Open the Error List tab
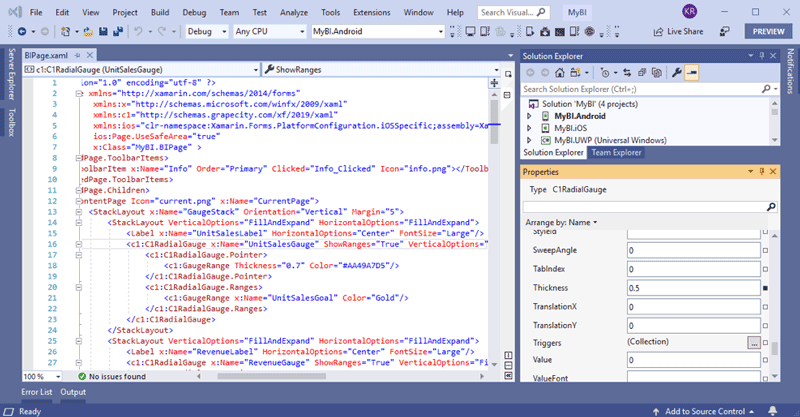Viewport: 800px width, 417px height. (37, 392)
